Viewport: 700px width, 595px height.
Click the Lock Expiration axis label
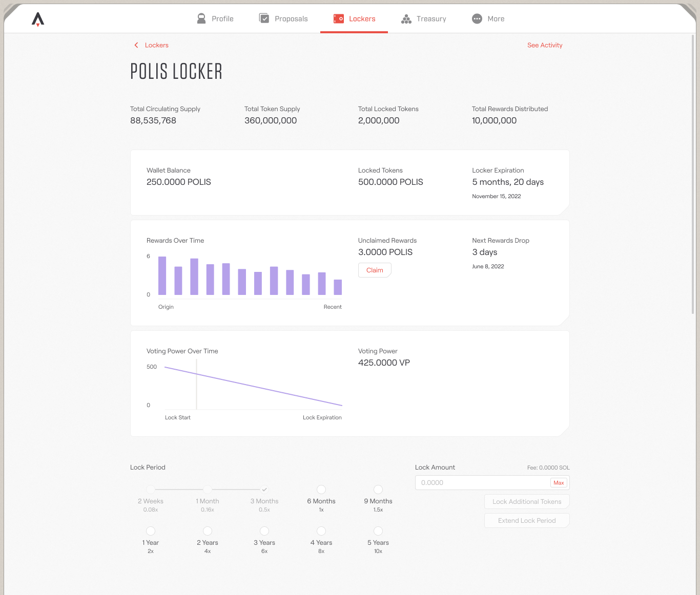(322, 417)
